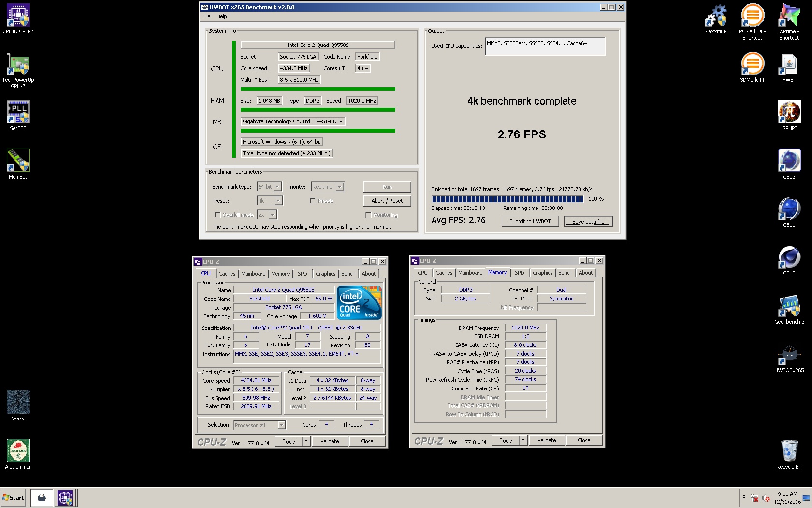This screenshot has width=812, height=508.
Task: Click HWBOT x265 taskbar button
Action: (x=42, y=497)
